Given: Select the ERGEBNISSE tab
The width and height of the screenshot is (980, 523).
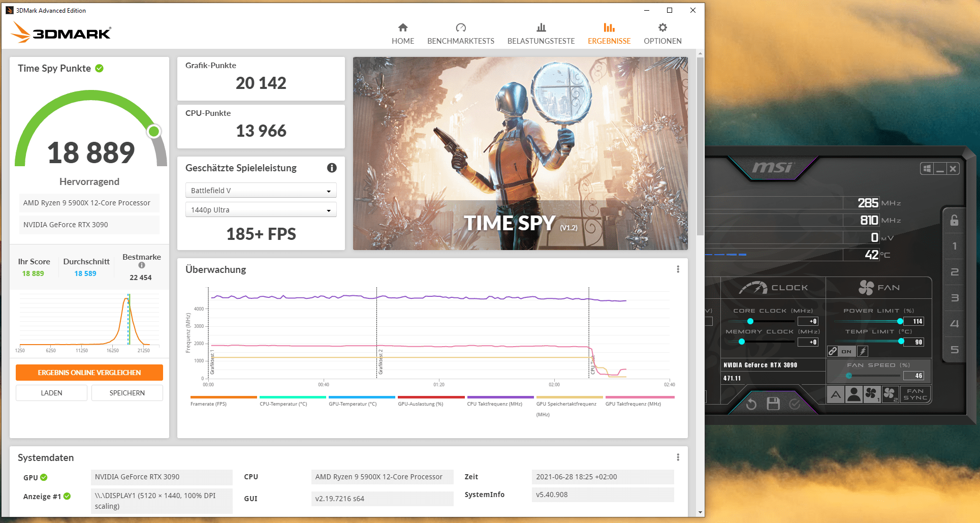Looking at the screenshot, I should [609, 34].
